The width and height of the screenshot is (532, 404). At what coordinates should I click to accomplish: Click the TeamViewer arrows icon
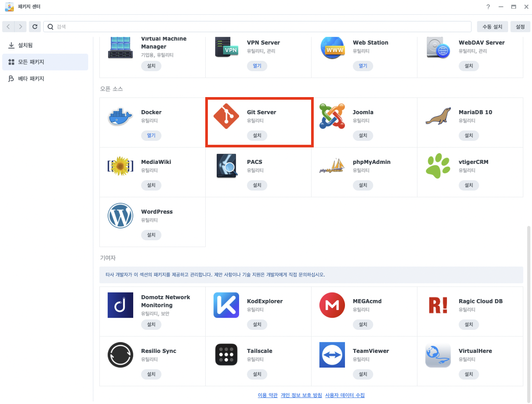[332, 355]
